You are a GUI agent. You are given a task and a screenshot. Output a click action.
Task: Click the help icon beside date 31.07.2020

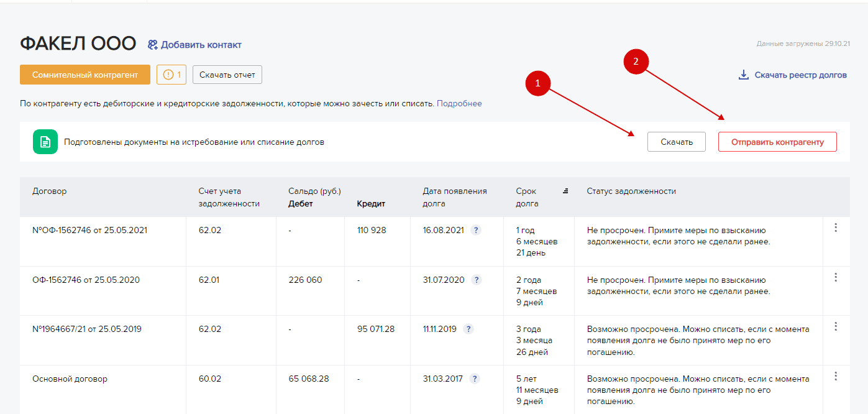pyautogui.click(x=477, y=280)
